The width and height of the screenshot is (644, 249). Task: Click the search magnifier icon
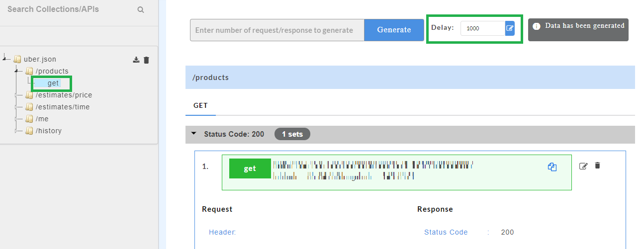[x=141, y=9]
